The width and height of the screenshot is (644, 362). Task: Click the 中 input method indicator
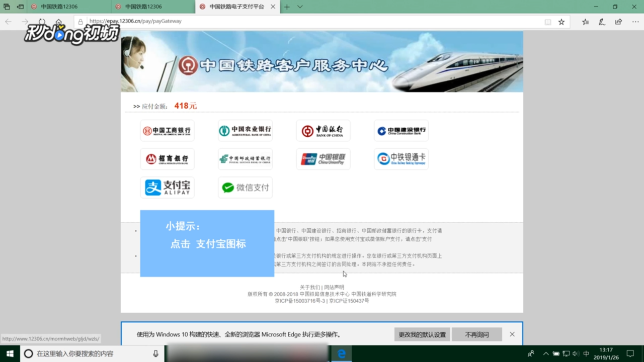[586, 353]
